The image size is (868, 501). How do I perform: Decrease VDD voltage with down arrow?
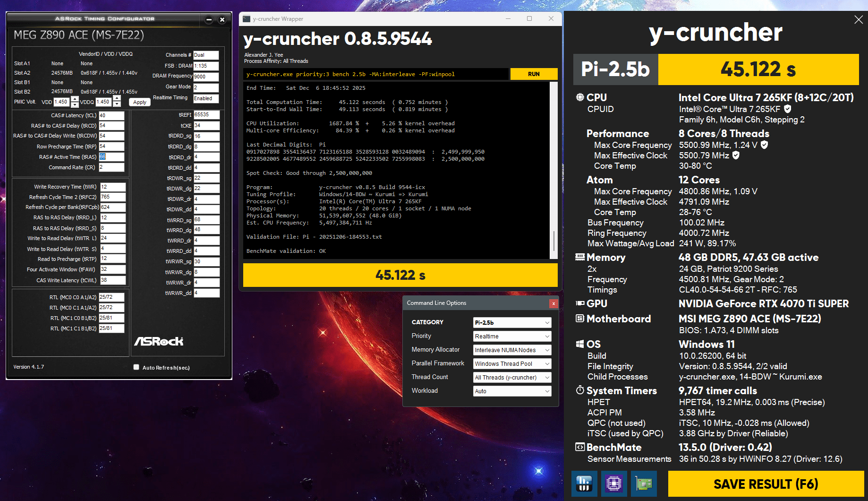(x=75, y=104)
